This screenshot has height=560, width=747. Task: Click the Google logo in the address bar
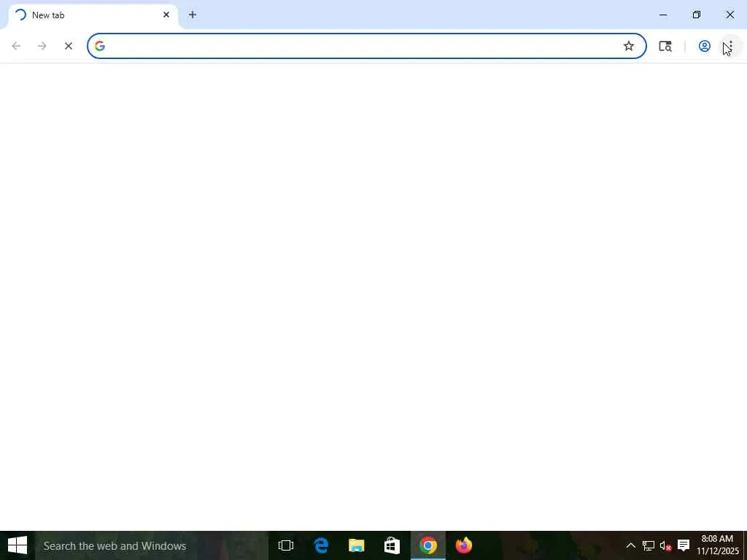coord(99,46)
